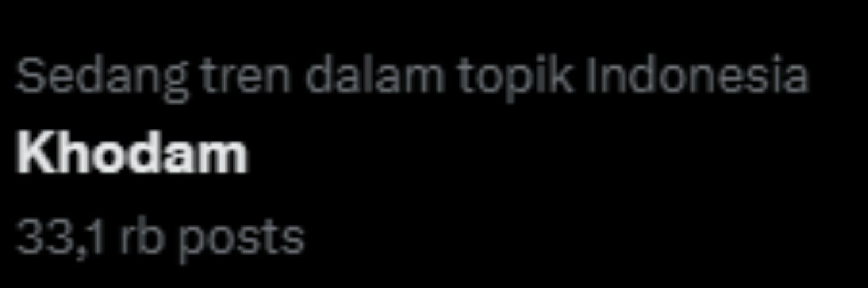868x288 pixels.
Task: Tap the Khodam keyword
Action: (x=131, y=154)
